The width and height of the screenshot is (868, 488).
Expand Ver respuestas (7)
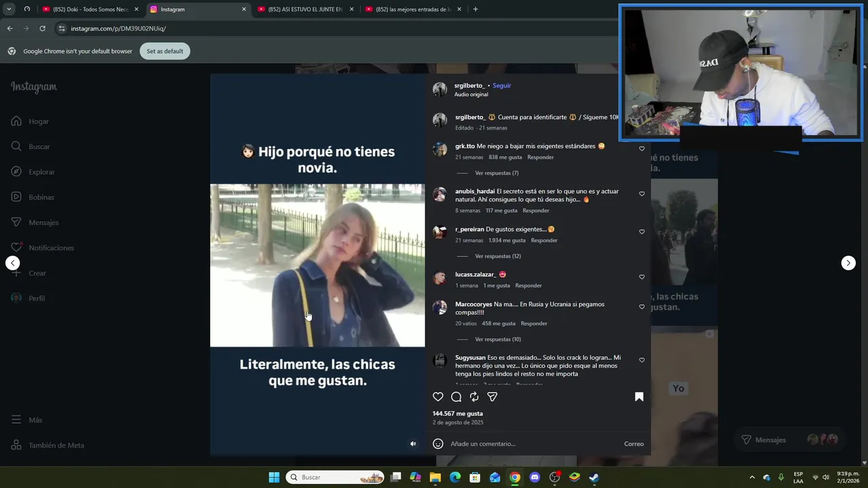tap(496, 173)
